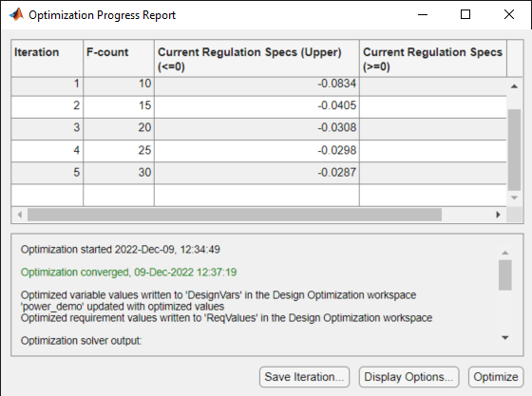Click the horizontal scrollbar left arrow
532x396 pixels.
tap(20, 215)
